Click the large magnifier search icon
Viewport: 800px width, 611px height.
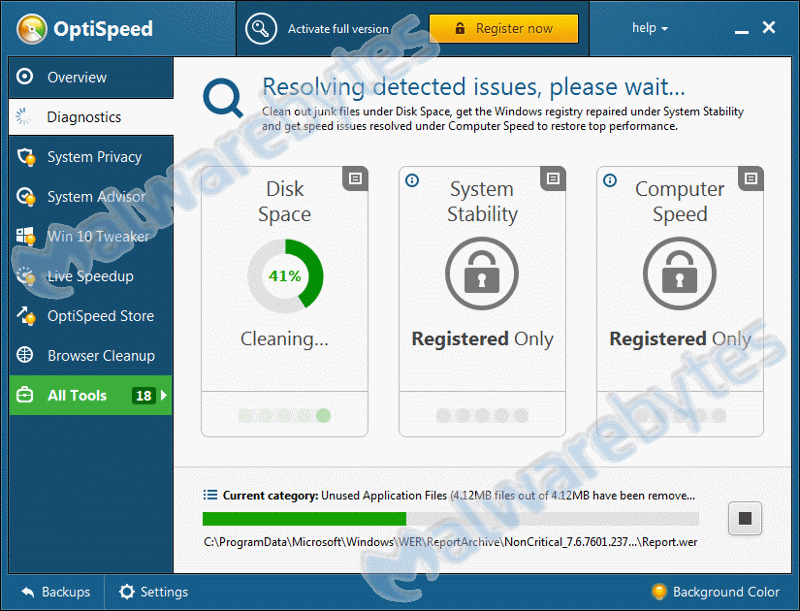click(x=223, y=98)
